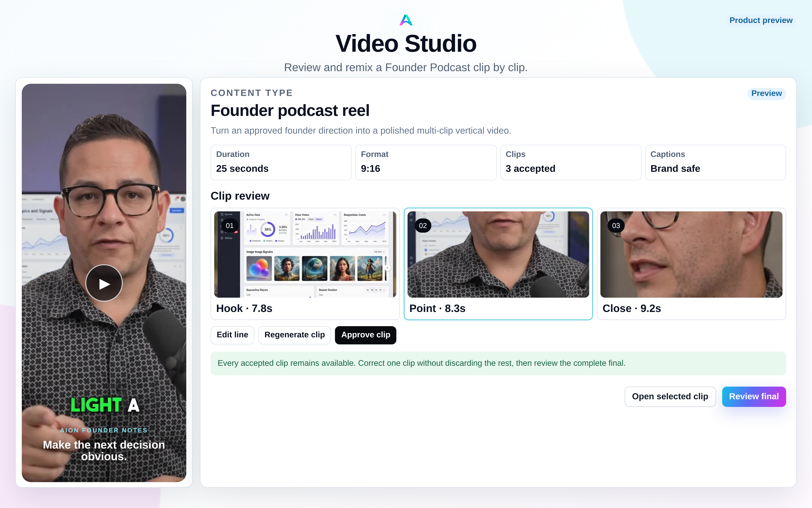Click the 'Clip review' heading
Viewport: 812px width, 508px height.
click(240, 196)
